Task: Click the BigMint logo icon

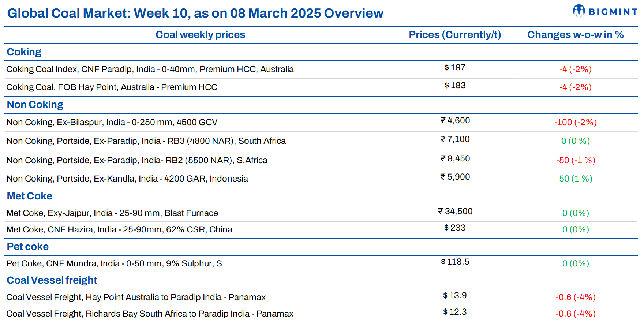Action: click(579, 11)
